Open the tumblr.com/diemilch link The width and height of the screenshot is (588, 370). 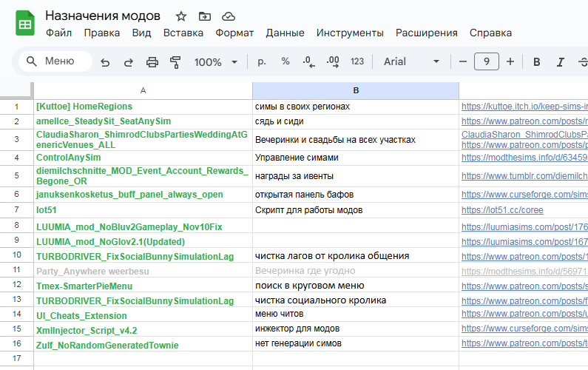tap(524, 176)
